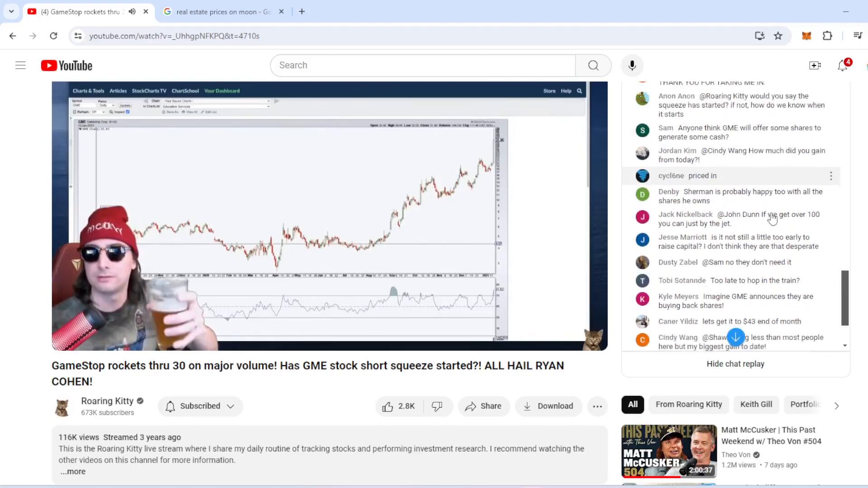
Task: Show more category chips with right arrow
Action: click(836, 406)
